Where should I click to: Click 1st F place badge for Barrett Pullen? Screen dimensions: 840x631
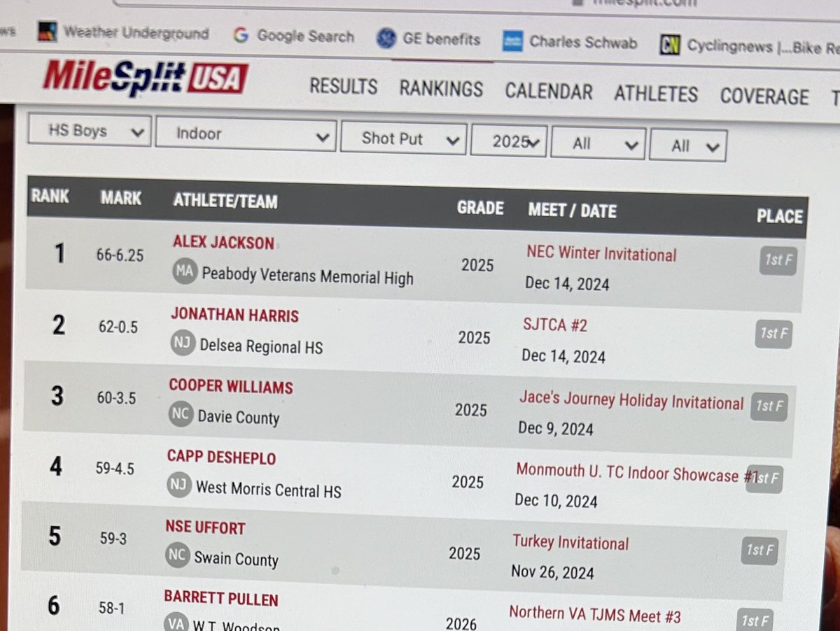pyautogui.click(x=755, y=620)
